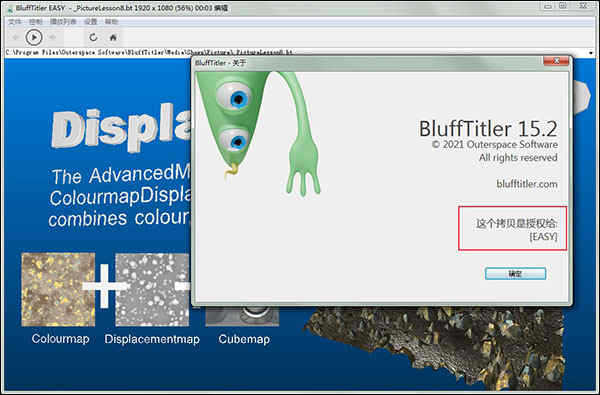
Task: Open the 设置 menu
Action: point(91,22)
